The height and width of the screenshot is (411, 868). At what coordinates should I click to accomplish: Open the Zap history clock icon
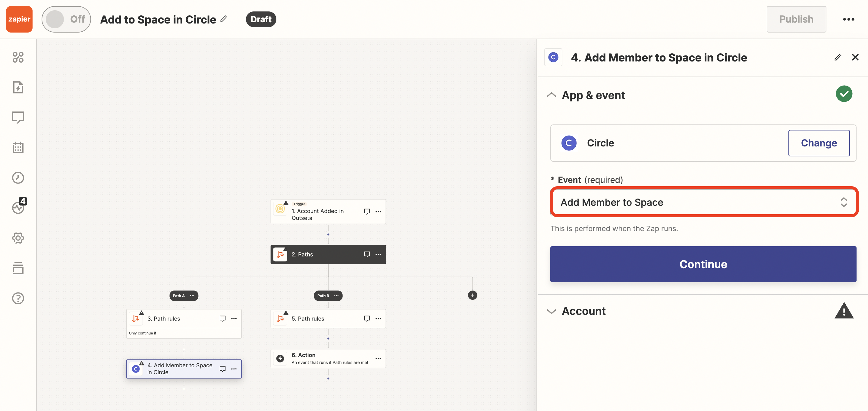(18, 177)
